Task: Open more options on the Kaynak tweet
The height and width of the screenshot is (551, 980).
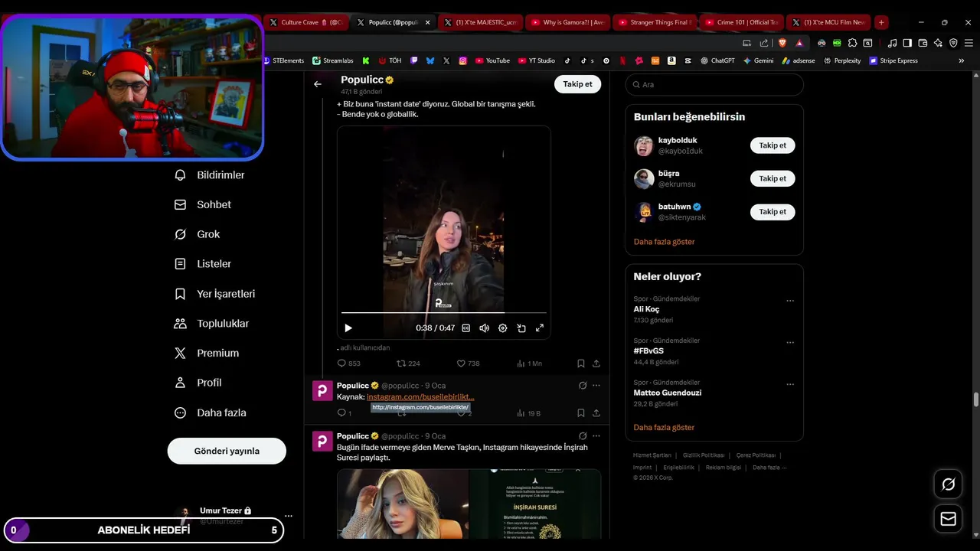Action: tap(596, 386)
